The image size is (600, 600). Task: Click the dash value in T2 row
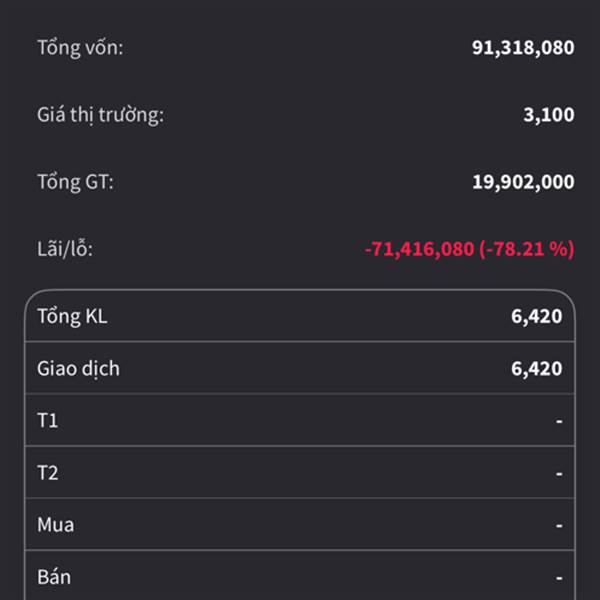coord(559,473)
